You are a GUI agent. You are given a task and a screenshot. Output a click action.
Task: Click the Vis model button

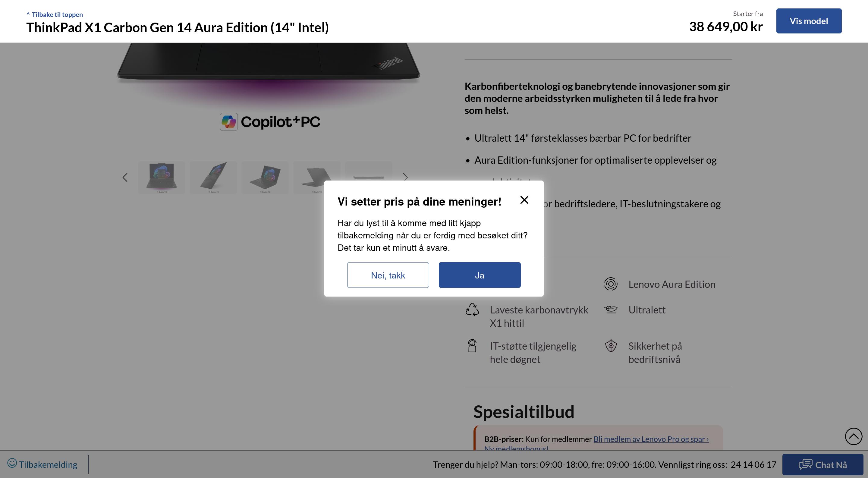point(808,21)
